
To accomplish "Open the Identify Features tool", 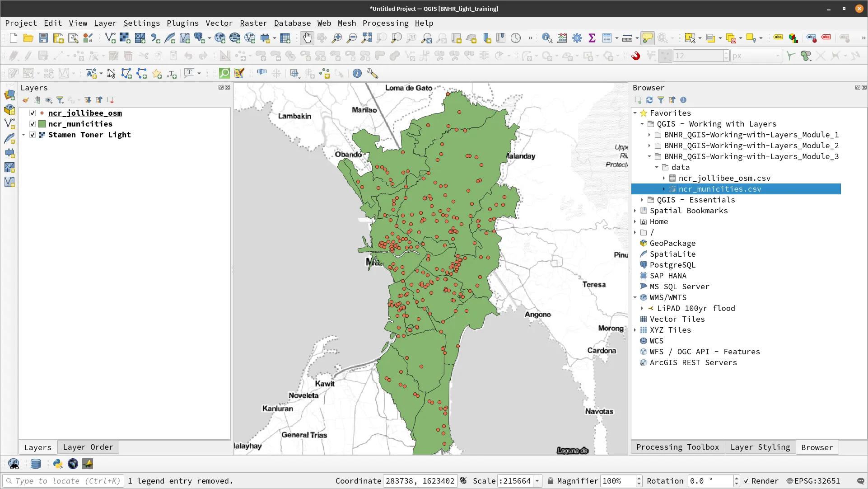I will point(547,38).
